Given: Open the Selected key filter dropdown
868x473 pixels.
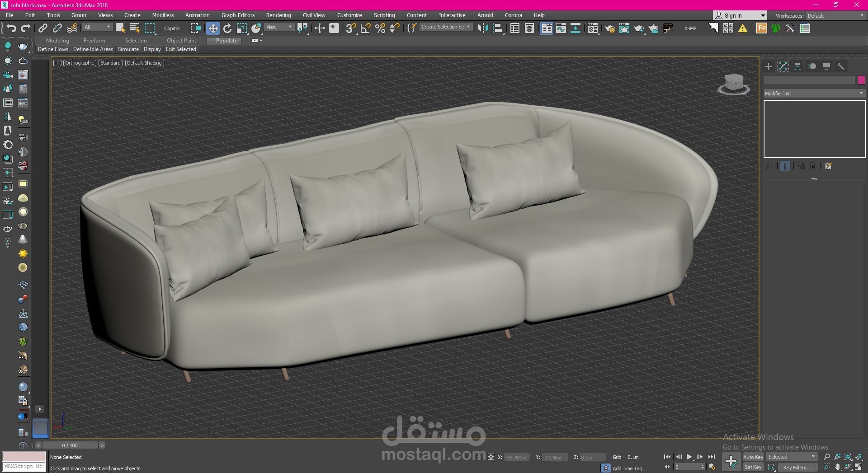Looking at the screenshot, I should [x=792, y=457].
